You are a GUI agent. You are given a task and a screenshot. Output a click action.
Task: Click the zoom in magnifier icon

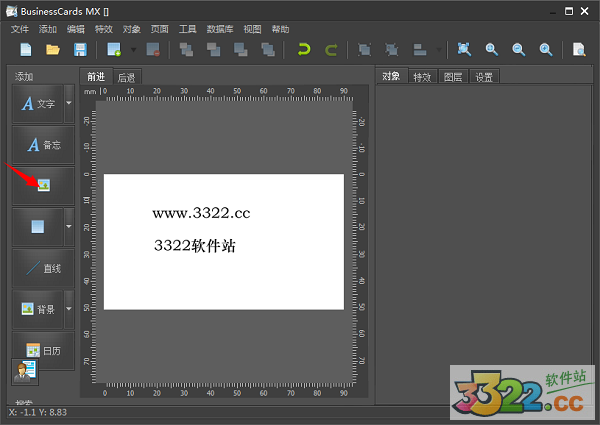click(491, 50)
